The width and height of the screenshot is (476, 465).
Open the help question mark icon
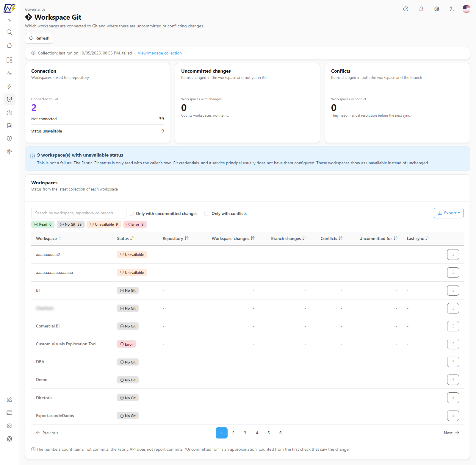(406, 9)
